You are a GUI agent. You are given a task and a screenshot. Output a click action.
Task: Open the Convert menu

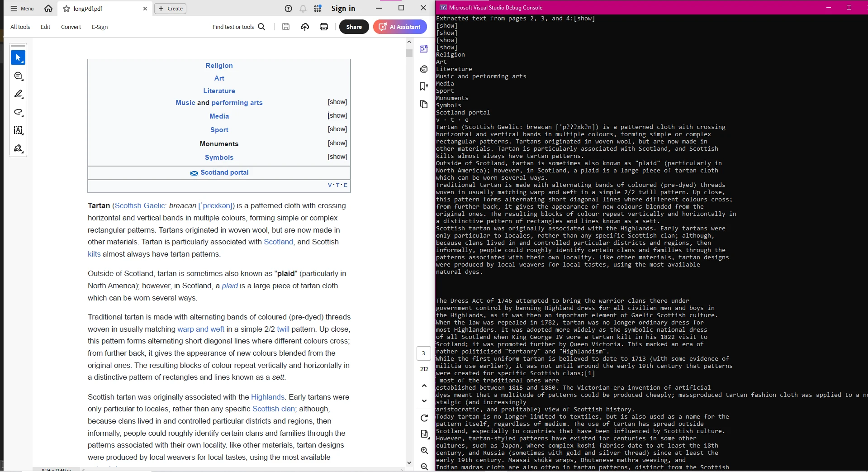pos(71,27)
